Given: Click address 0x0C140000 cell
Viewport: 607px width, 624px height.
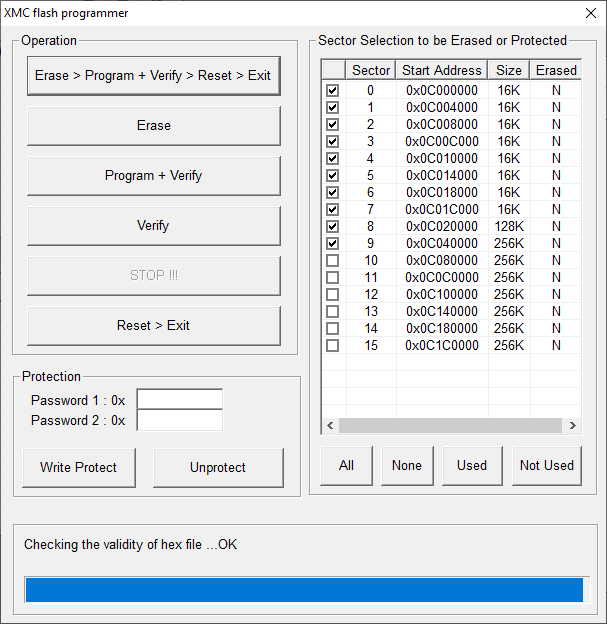Looking at the screenshot, I should point(442,312).
